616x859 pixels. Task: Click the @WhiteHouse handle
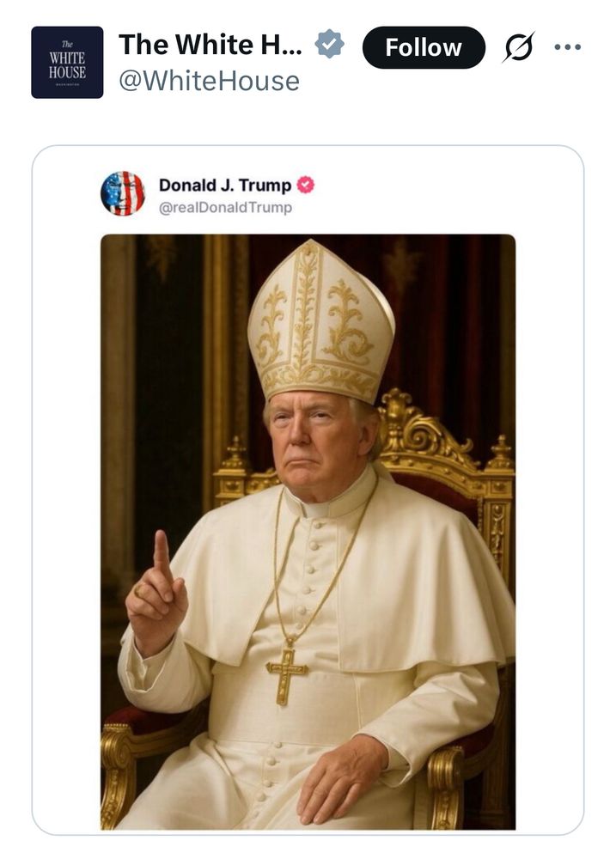(x=209, y=81)
